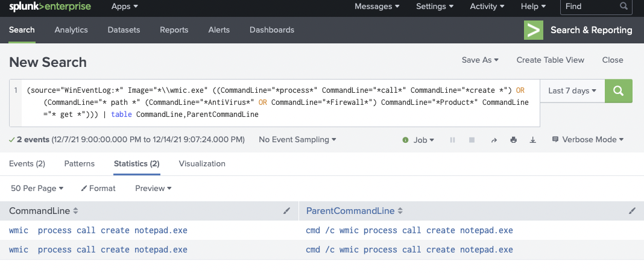Viewport: 644px width, 273px height.
Task: Click the 2 events time range status
Action: [127, 140]
